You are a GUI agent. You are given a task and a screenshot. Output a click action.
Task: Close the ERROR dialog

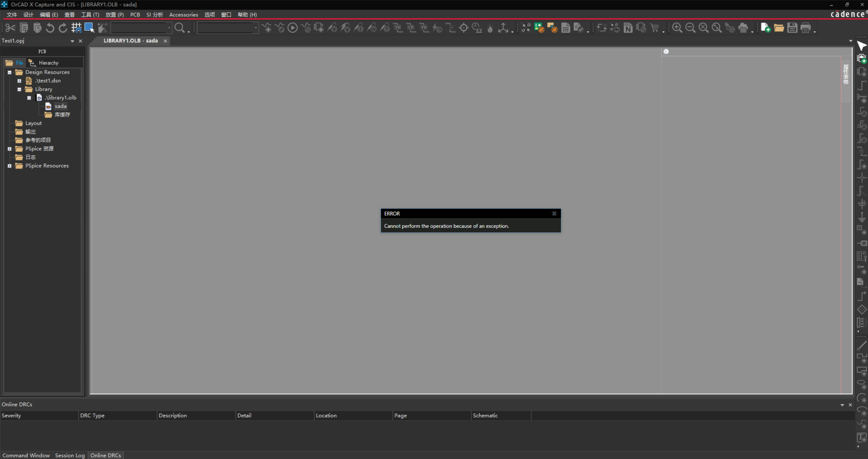(x=554, y=214)
